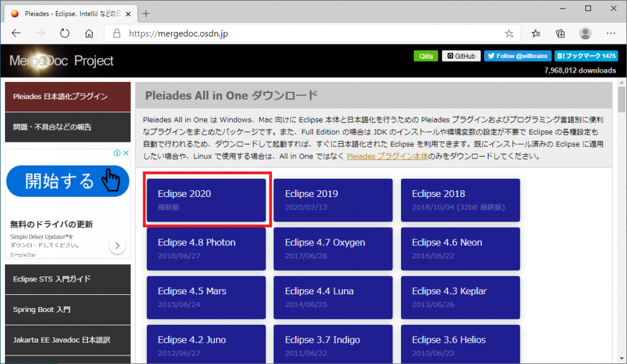627x364 pixels.
Task: Select the Eclipse 4.7 Oxygen tile
Action: (x=333, y=249)
